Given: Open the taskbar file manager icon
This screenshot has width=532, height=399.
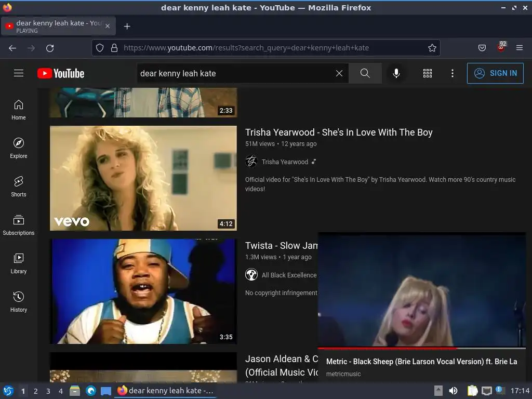Looking at the screenshot, I should (75, 391).
